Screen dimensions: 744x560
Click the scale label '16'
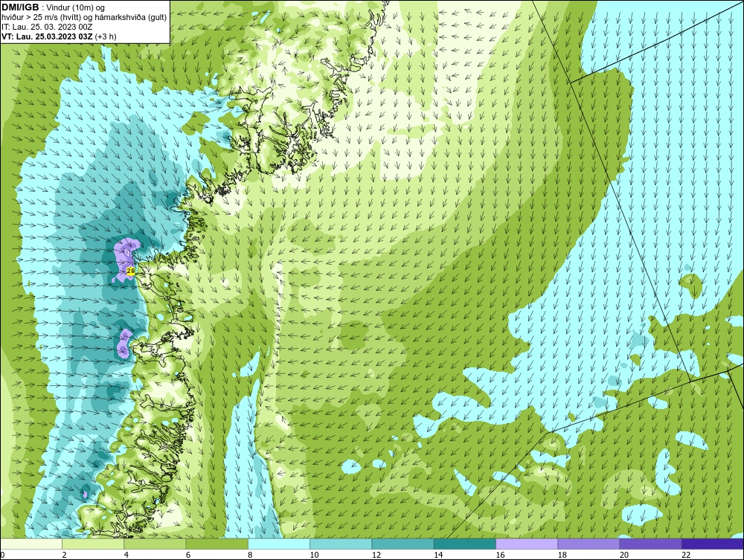500,556
